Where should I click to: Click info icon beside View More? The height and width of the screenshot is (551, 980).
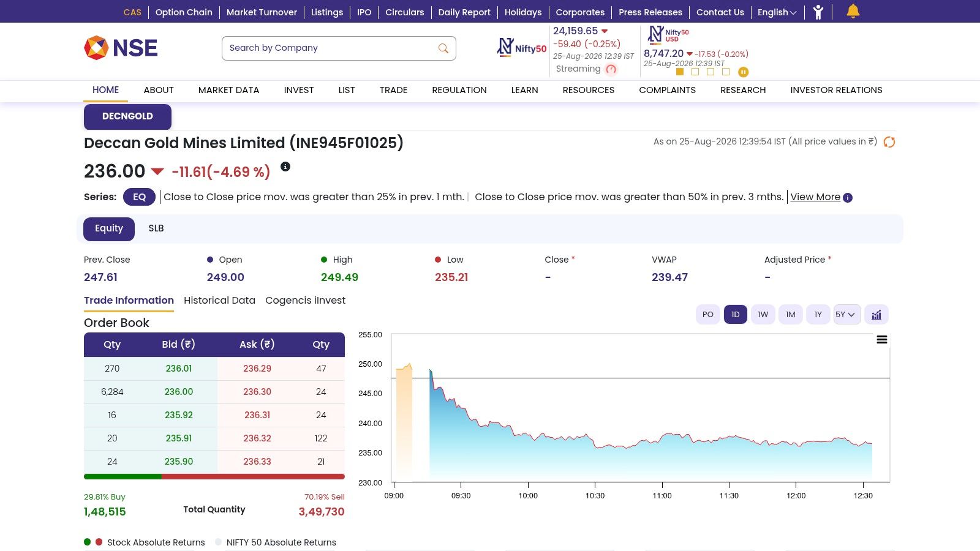[x=848, y=198]
